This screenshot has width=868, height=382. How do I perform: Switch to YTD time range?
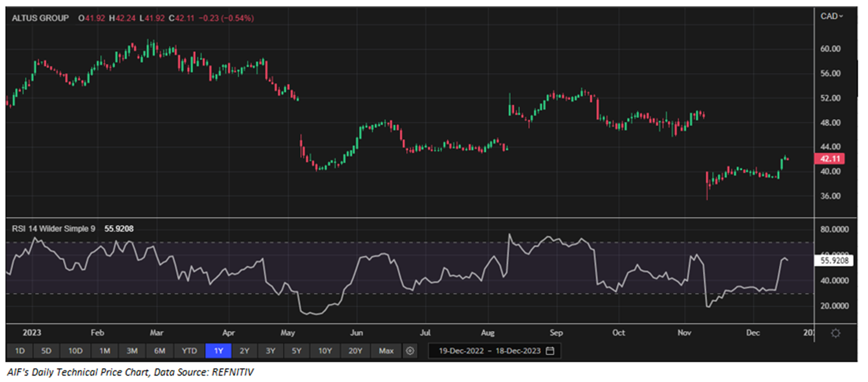pyautogui.click(x=189, y=351)
